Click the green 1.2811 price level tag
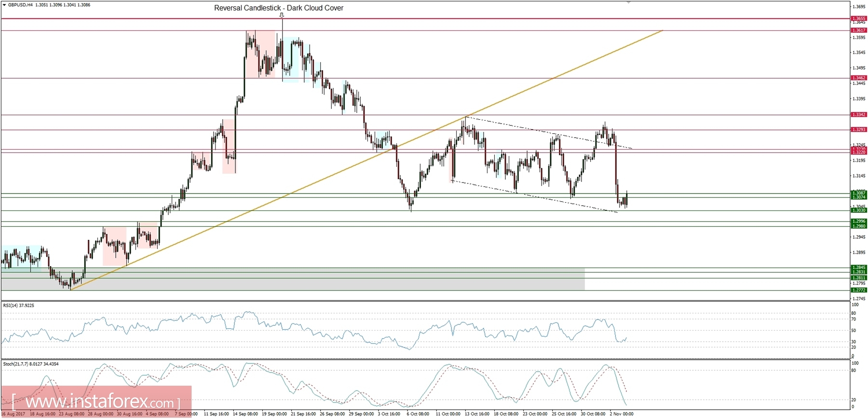 (x=859, y=278)
